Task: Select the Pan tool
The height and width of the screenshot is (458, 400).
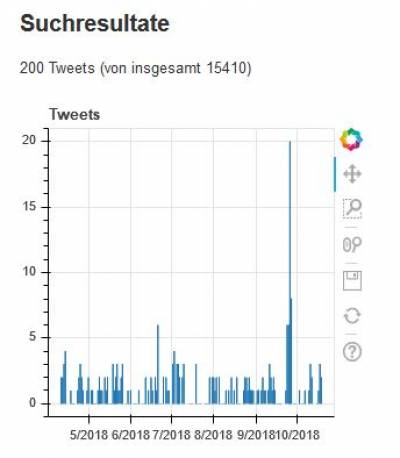Action: click(x=352, y=174)
